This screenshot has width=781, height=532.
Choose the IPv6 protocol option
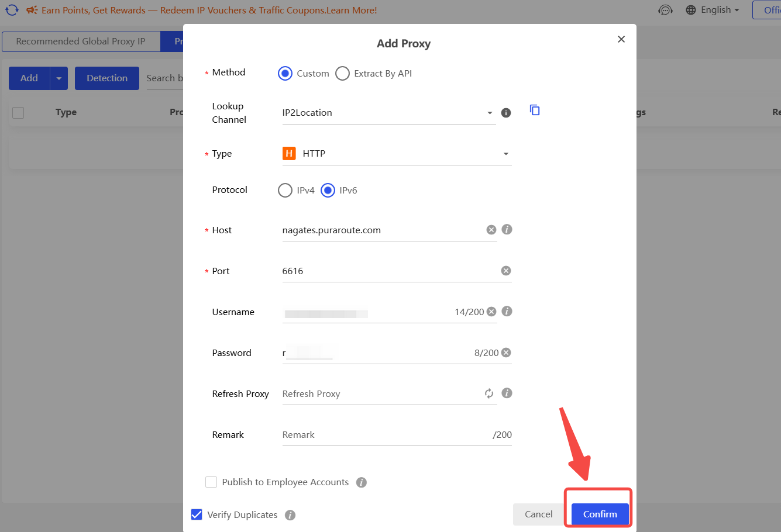point(328,190)
